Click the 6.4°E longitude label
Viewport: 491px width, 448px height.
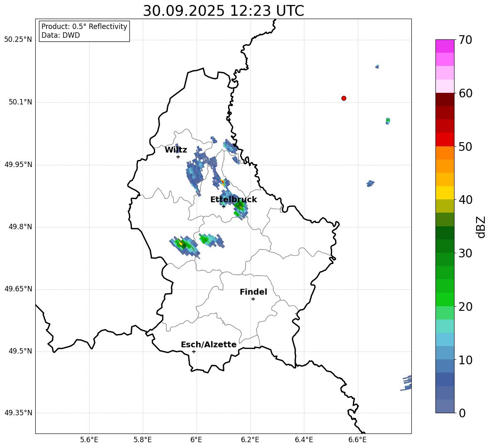pos(304,440)
